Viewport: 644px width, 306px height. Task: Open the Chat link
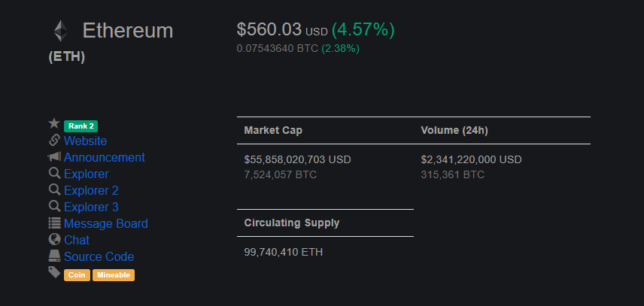(x=77, y=240)
